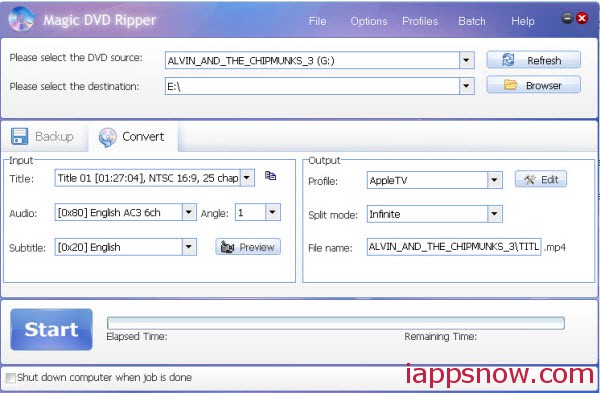The width and height of the screenshot is (600, 393).
Task: Click the Browser folder button
Action: 533,85
